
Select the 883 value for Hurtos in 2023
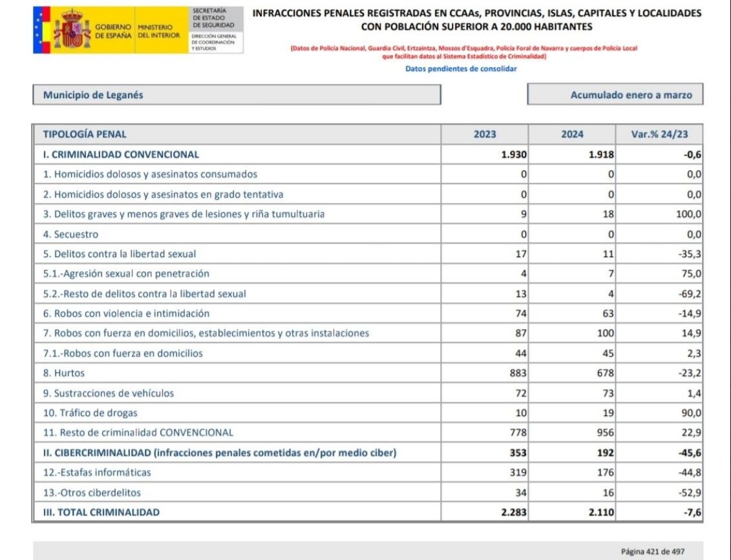[518, 373]
